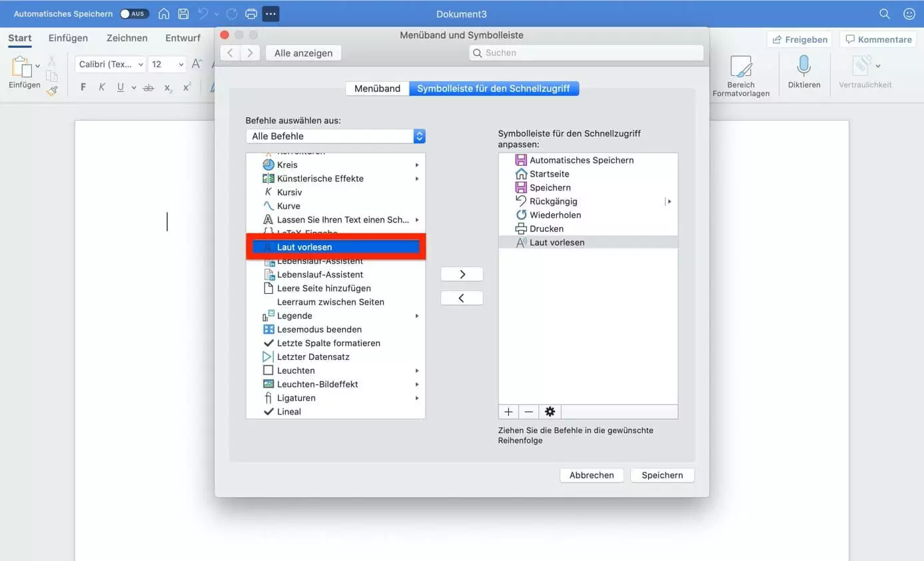Open the undo history dropdown arrow
This screenshot has width=924, height=561.
(216, 14)
